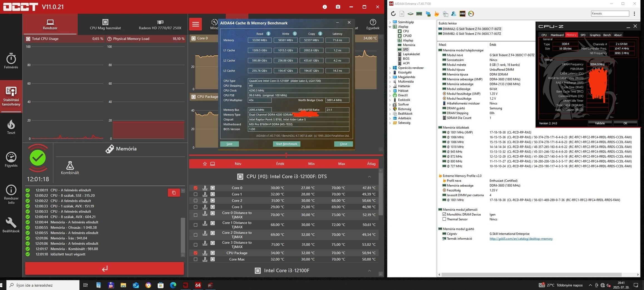
Task: Open the CPU Mag használat tab
Action: point(105,24)
